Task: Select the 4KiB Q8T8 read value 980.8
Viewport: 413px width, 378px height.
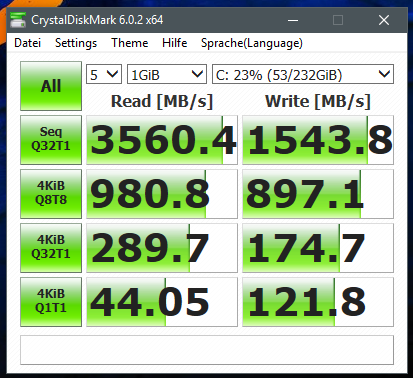Action: 162,194
